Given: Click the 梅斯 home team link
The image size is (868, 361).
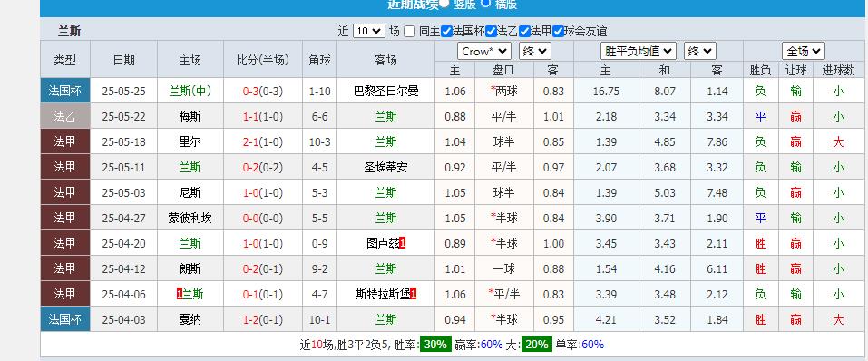Looking at the screenshot, I should pyautogui.click(x=190, y=116).
